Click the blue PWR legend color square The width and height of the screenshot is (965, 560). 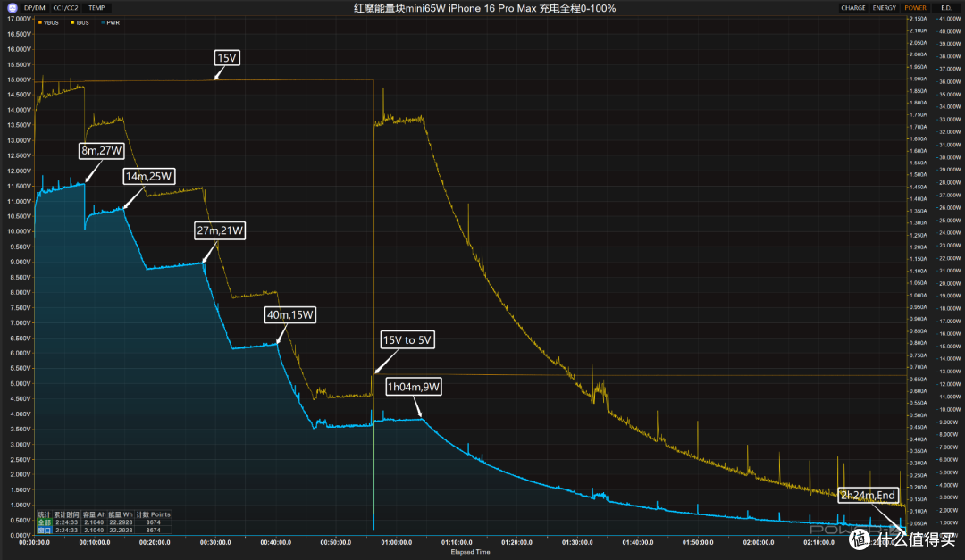pos(103,22)
